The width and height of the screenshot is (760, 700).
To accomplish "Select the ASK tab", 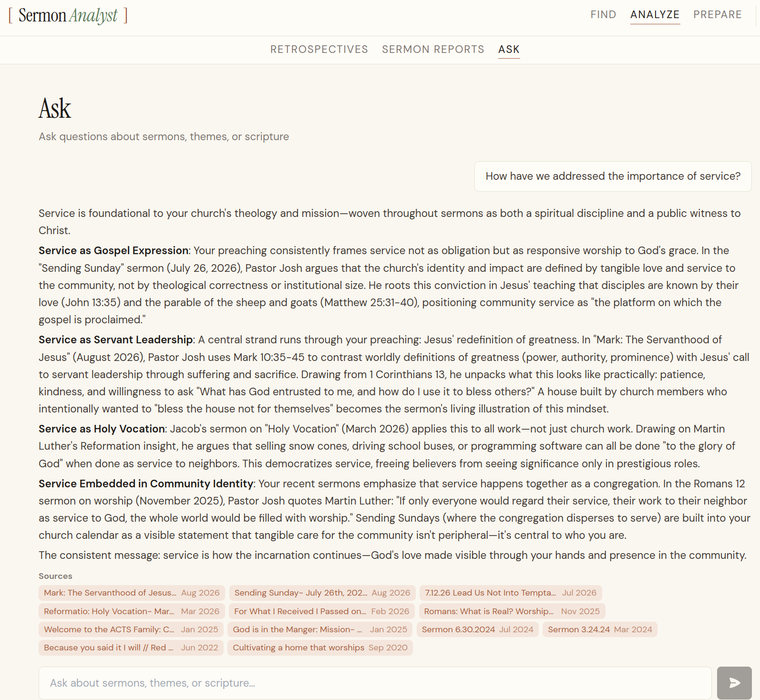I will pos(509,50).
